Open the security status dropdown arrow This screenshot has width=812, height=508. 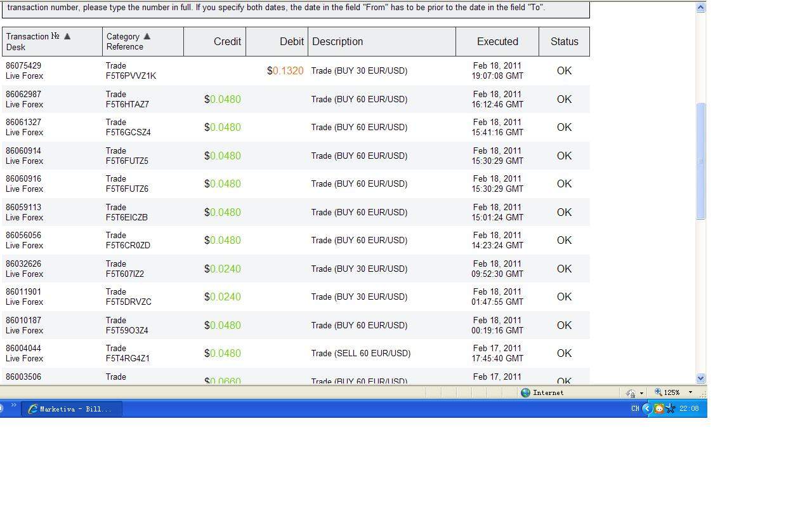[x=641, y=393]
